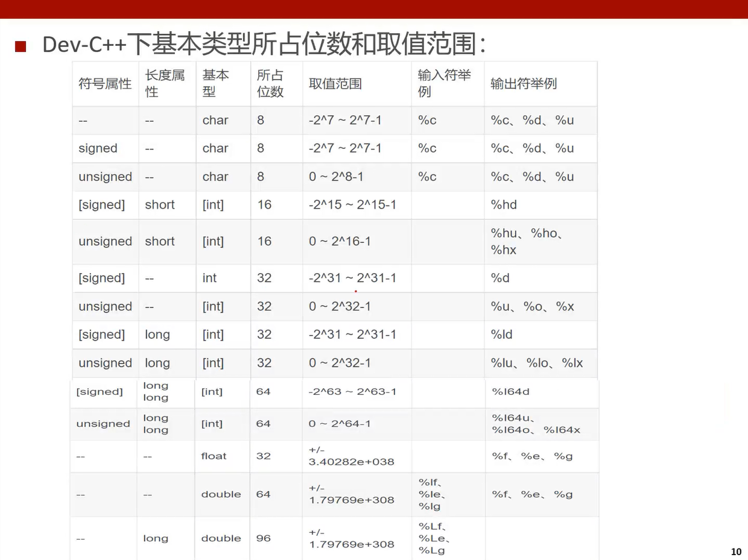This screenshot has height=560, width=748.
Task: Click the %hd output format cell
Action: [504, 205]
